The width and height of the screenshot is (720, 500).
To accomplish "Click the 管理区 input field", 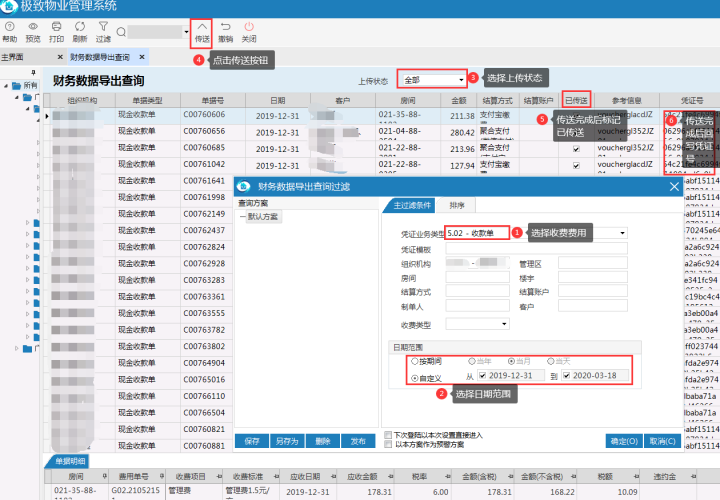I will 593,263.
